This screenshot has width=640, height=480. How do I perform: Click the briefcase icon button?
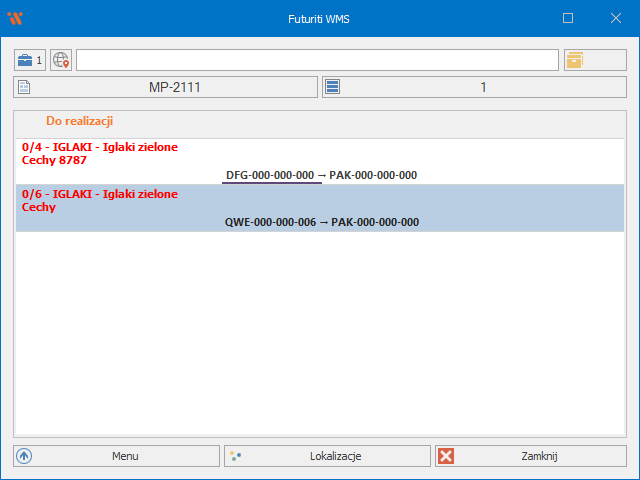coord(30,60)
